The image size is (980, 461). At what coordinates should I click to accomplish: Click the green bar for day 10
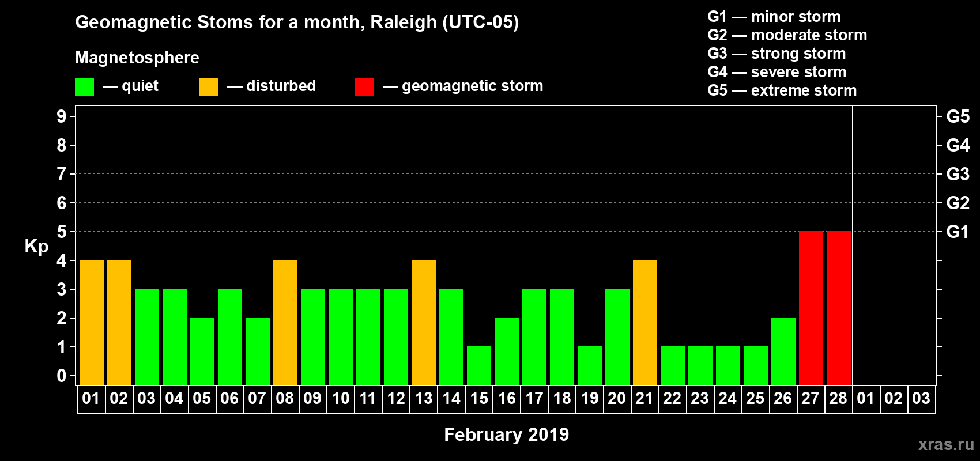point(341,337)
